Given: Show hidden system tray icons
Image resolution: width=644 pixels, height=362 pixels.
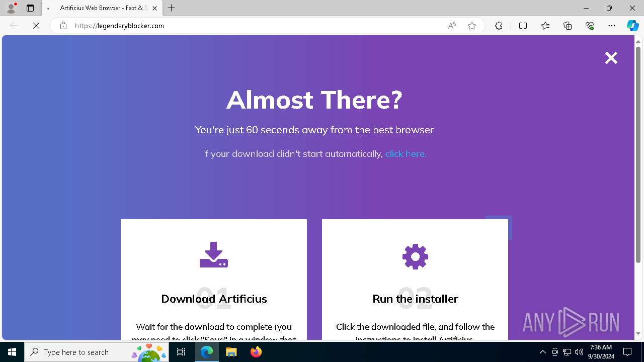Looking at the screenshot, I should click(542, 352).
